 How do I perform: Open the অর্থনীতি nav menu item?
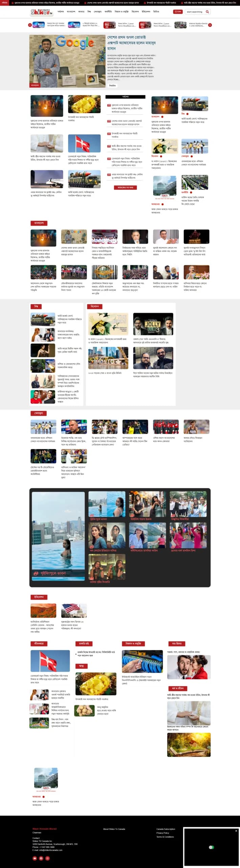pyautogui.click(x=108, y=12)
